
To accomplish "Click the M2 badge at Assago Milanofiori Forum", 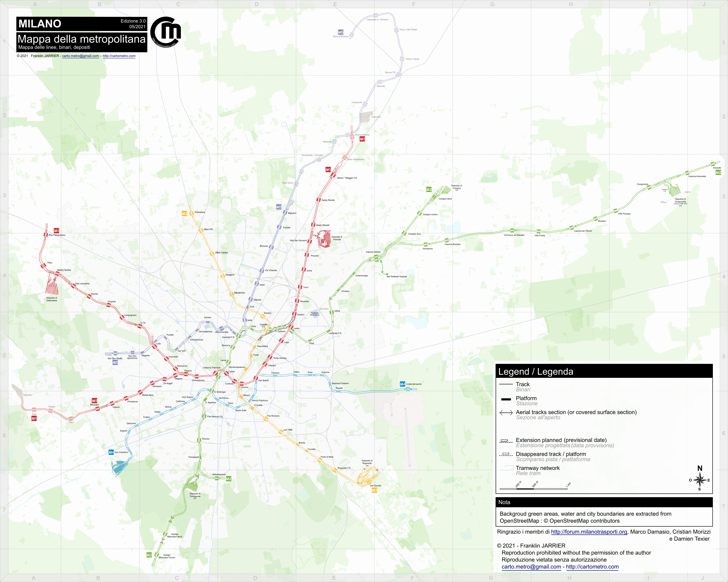I will pos(149,555).
